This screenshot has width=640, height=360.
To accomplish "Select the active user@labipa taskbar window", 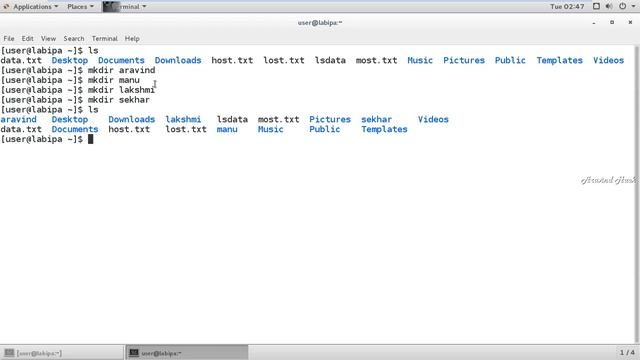I will tap(187, 353).
